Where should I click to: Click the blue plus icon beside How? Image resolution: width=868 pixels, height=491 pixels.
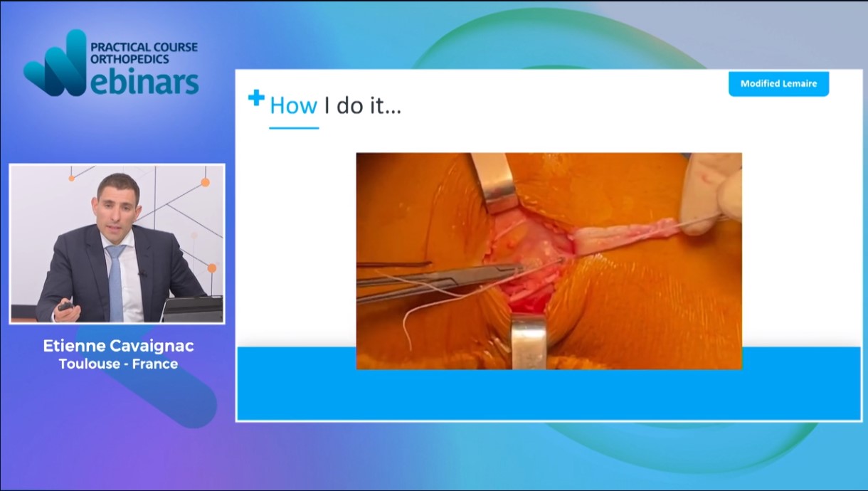pos(256,98)
